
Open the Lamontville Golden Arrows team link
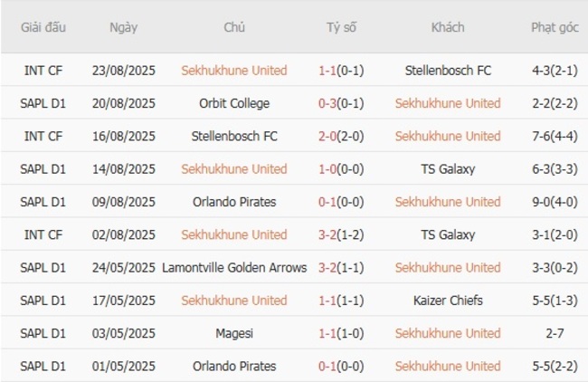point(234,267)
